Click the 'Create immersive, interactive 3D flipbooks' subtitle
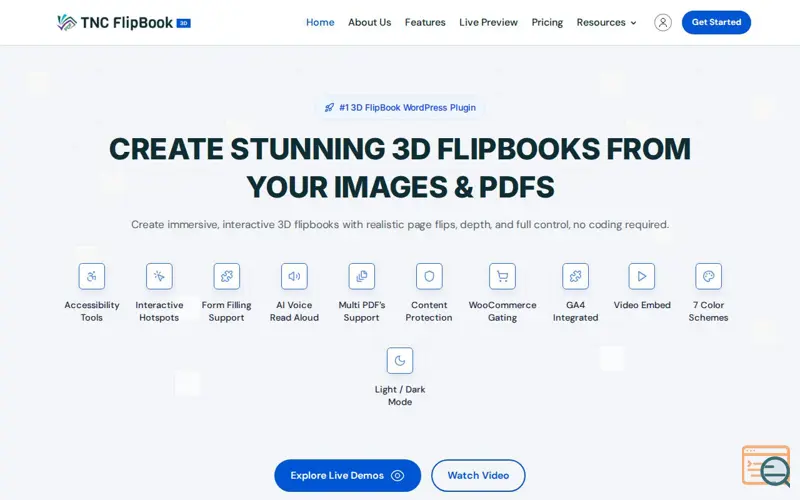The width and height of the screenshot is (800, 500). click(x=400, y=224)
